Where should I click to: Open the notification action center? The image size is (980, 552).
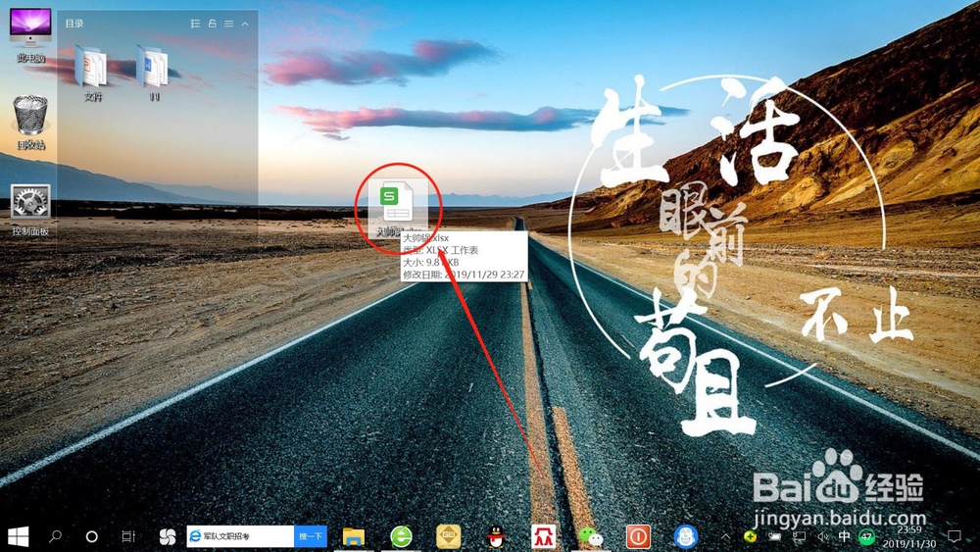tap(955, 536)
